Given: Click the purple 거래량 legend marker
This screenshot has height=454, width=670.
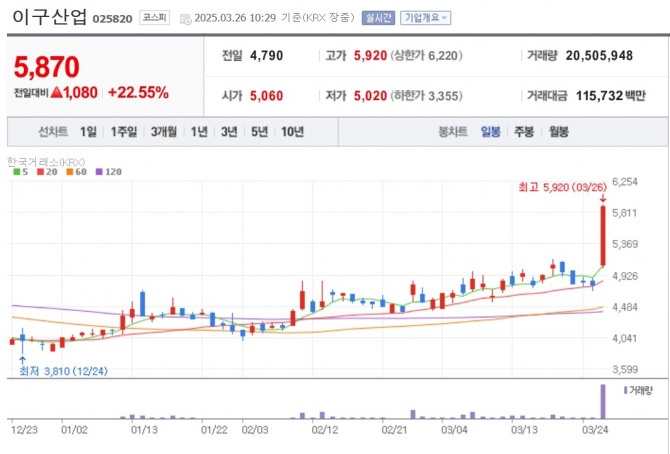Looking at the screenshot, I should tap(626, 390).
